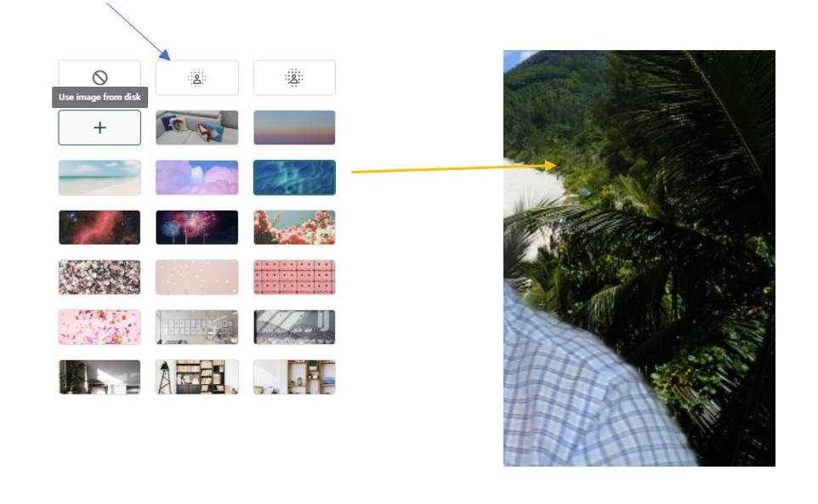Select the sunset gradient sky background
This screenshot has height=504, width=818.
point(294,127)
